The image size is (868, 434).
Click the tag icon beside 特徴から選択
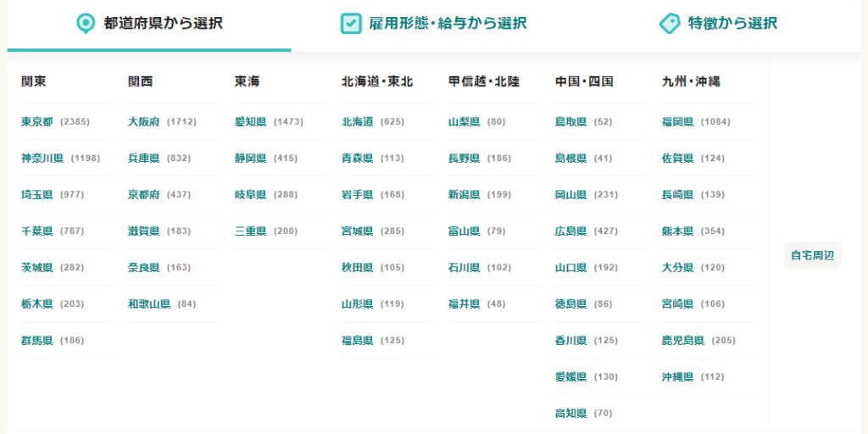pos(670,23)
